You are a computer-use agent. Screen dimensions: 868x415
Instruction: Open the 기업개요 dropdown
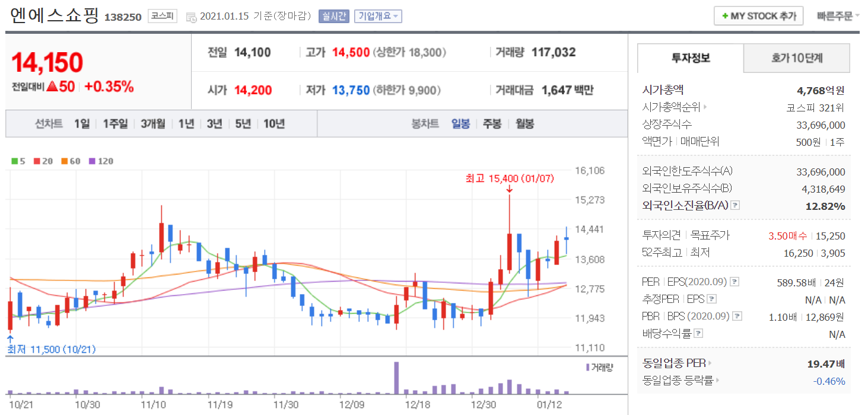[378, 17]
